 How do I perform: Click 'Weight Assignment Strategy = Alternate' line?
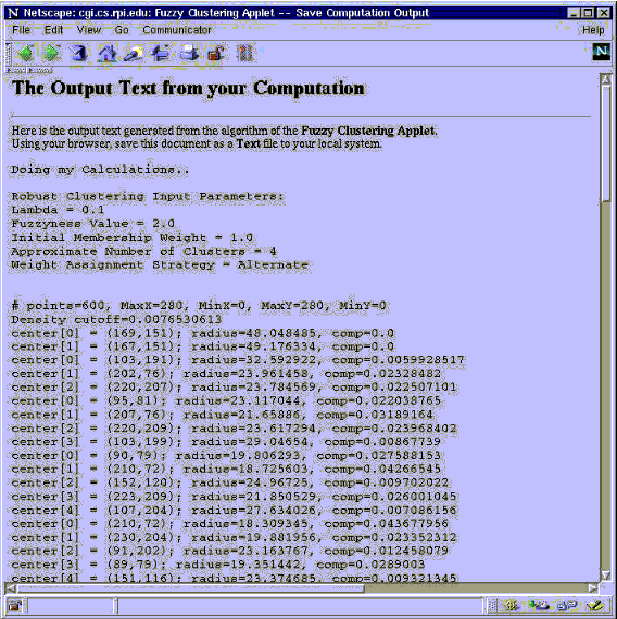(x=160, y=265)
